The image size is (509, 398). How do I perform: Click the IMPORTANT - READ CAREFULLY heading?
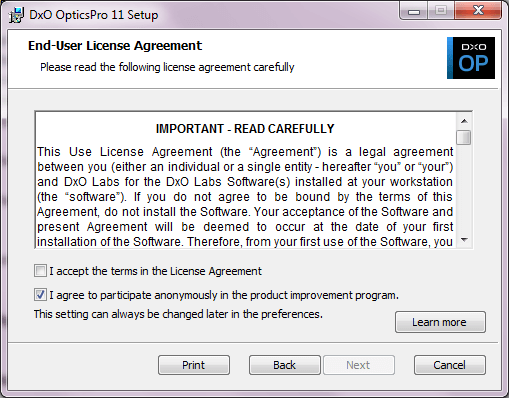[245, 129]
